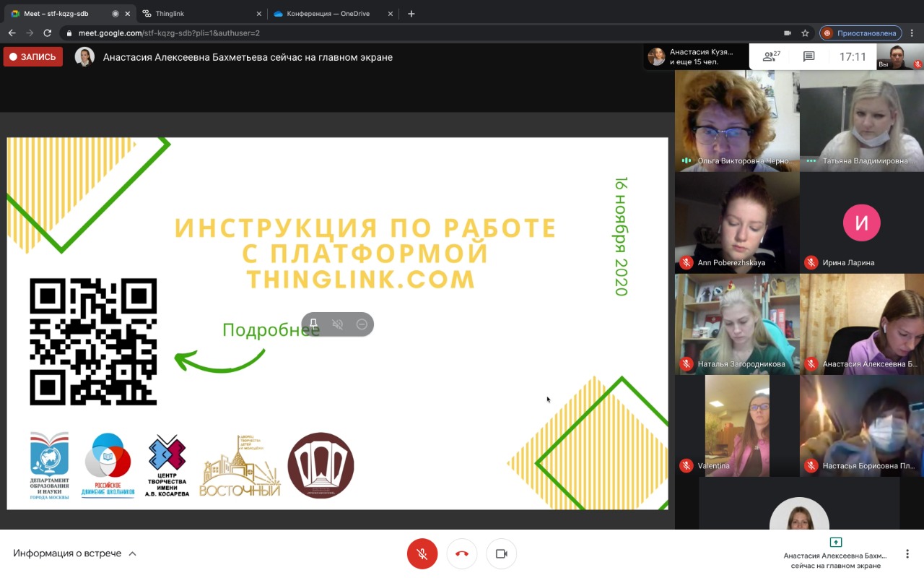Click muted mic icon on Ирина Ларина
Screen dimensions: 924x578
click(x=811, y=263)
